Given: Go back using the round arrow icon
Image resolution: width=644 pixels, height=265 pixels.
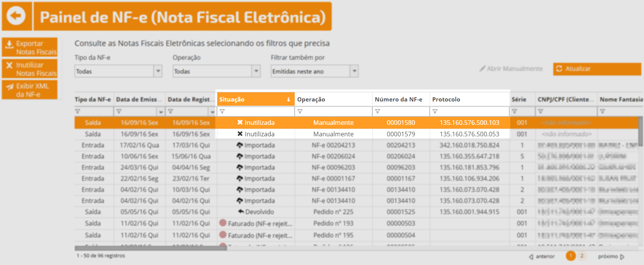Looking at the screenshot, I should click(16, 16).
